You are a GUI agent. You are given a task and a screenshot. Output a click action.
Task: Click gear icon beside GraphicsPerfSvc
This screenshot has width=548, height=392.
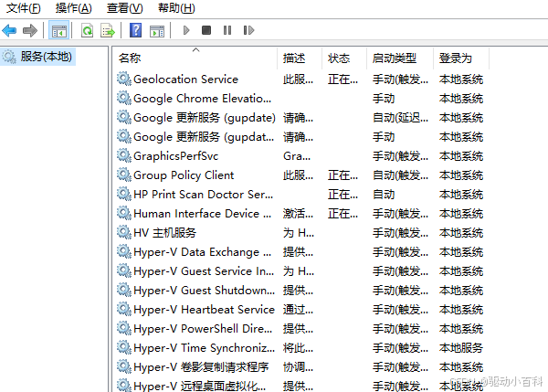coord(123,155)
